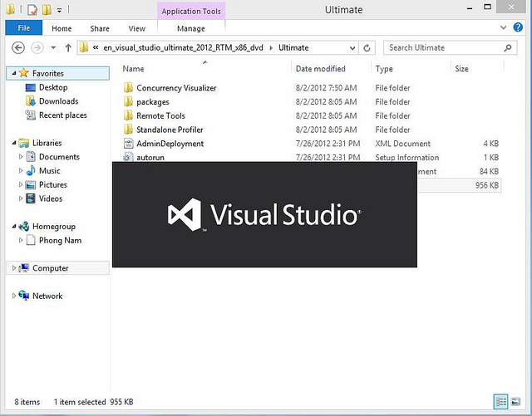Image resolution: width=532 pixels, height=416 pixels.
Task: Open the File ribbon tab
Action: click(x=24, y=27)
